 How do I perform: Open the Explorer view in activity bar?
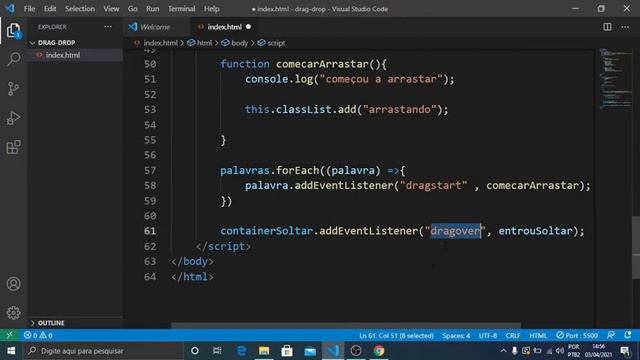point(13,30)
